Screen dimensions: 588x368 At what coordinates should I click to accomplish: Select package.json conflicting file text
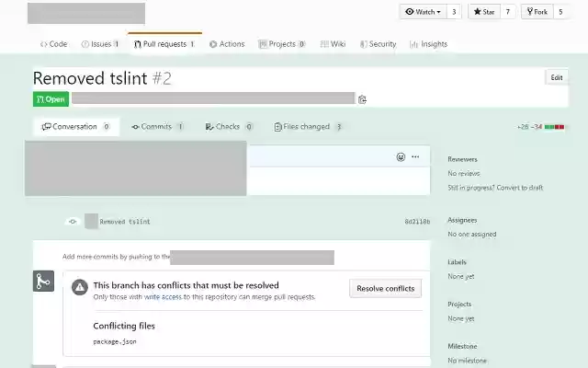(x=115, y=341)
